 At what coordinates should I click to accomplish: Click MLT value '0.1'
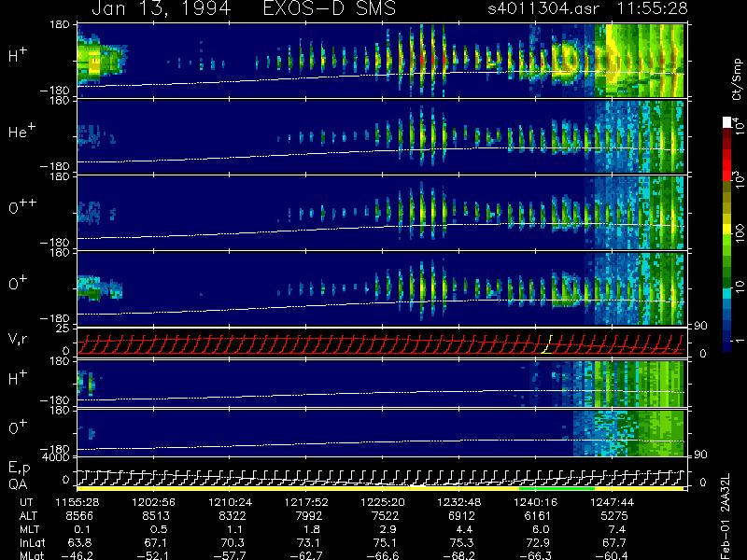pos(83,529)
